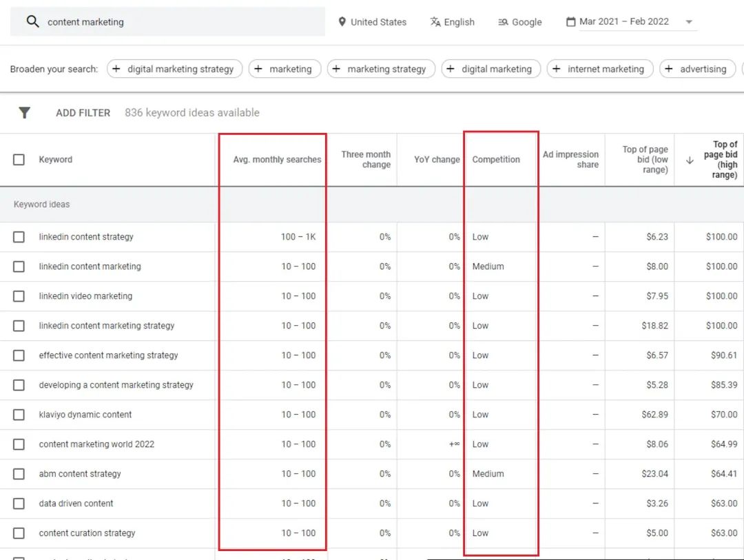Sort by the Competition column header
744x560 pixels.
tap(496, 160)
